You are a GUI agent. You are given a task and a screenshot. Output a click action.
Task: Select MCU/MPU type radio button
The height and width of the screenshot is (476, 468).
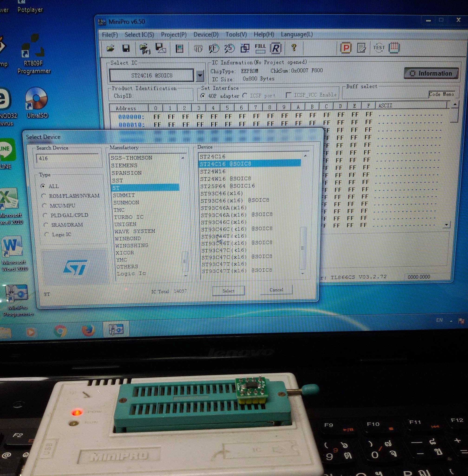(x=45, y=205)
